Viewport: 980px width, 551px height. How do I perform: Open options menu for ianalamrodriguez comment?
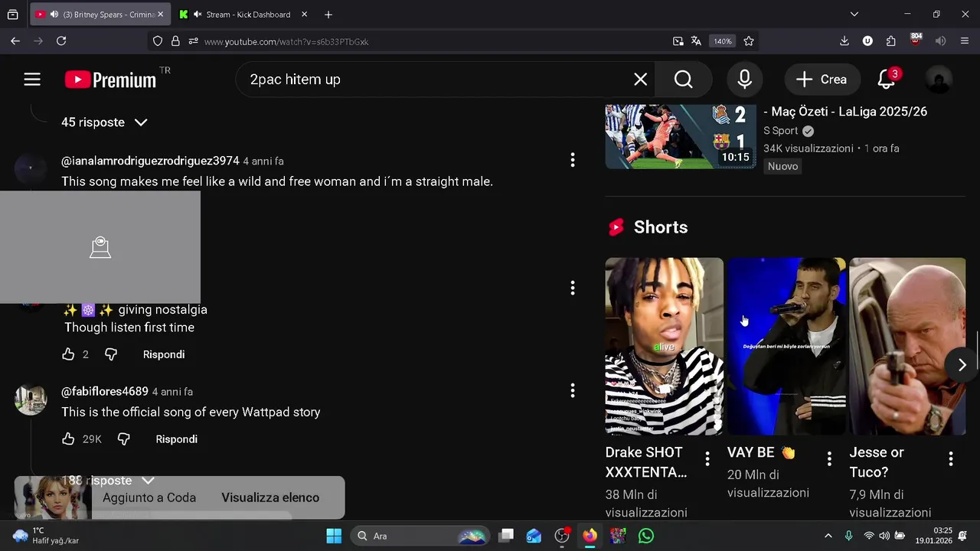[573, 160]
